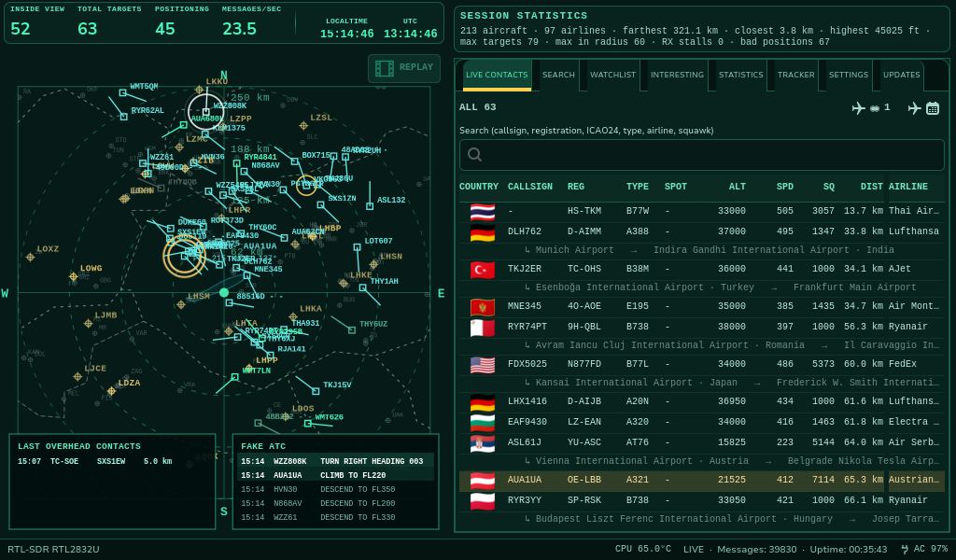Sort contacts by ALT column header
Image resolution: width=956 pixels, height=560 pixels.
[738, 187]
